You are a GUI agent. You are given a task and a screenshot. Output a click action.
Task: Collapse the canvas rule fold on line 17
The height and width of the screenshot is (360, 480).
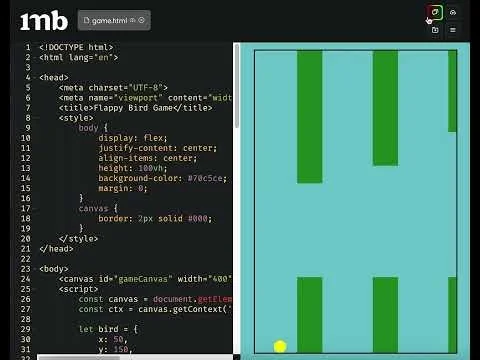[x=35, y=209]
